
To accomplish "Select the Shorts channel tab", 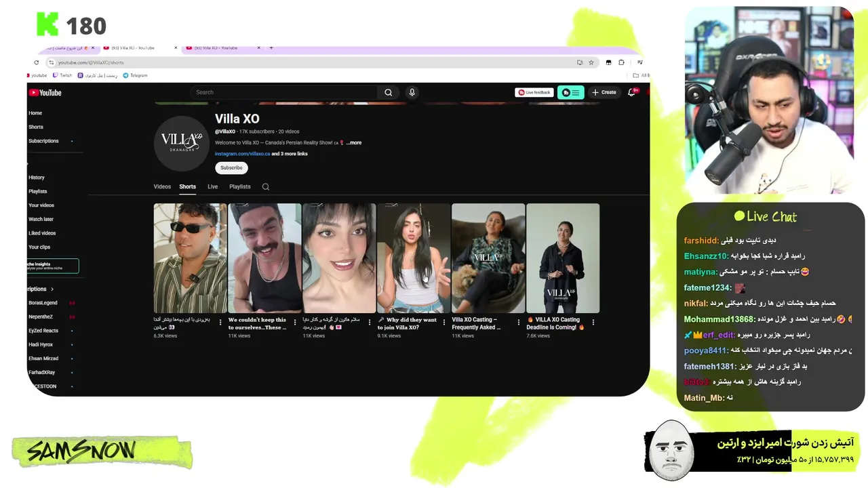I will pyautogui.click(x=187, y=187).
